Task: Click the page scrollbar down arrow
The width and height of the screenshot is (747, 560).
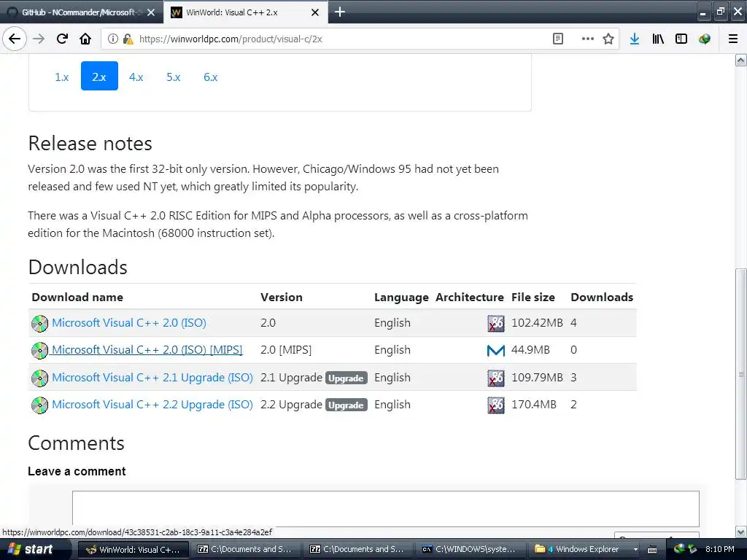Action: [x=741, y=532]
